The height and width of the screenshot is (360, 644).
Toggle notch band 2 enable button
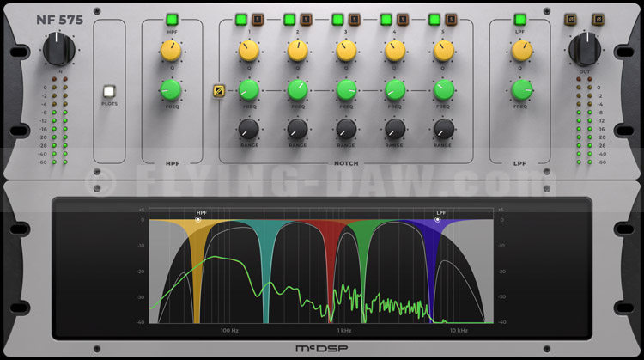[289, 19]
